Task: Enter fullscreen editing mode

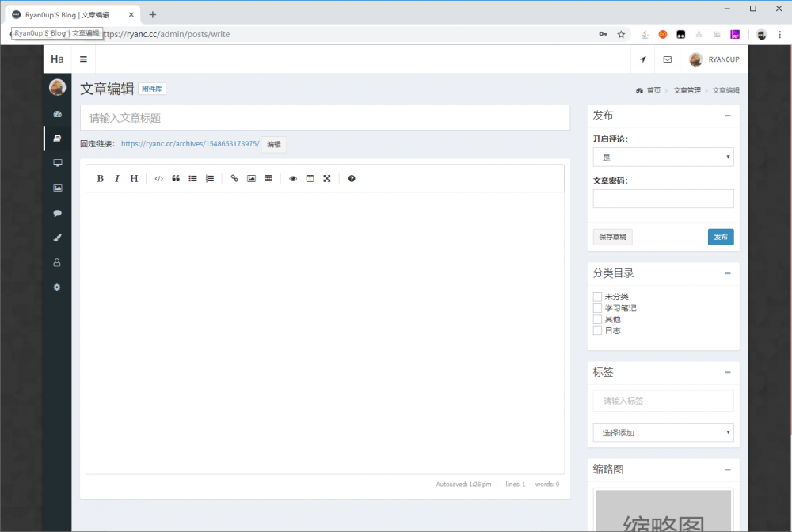Action: point(327,178)
